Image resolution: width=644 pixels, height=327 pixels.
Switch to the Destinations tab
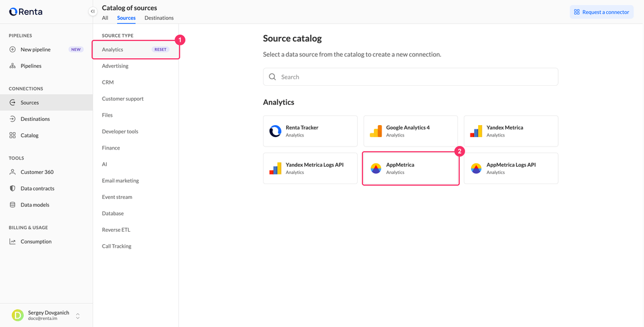click(x=159, y=18)
